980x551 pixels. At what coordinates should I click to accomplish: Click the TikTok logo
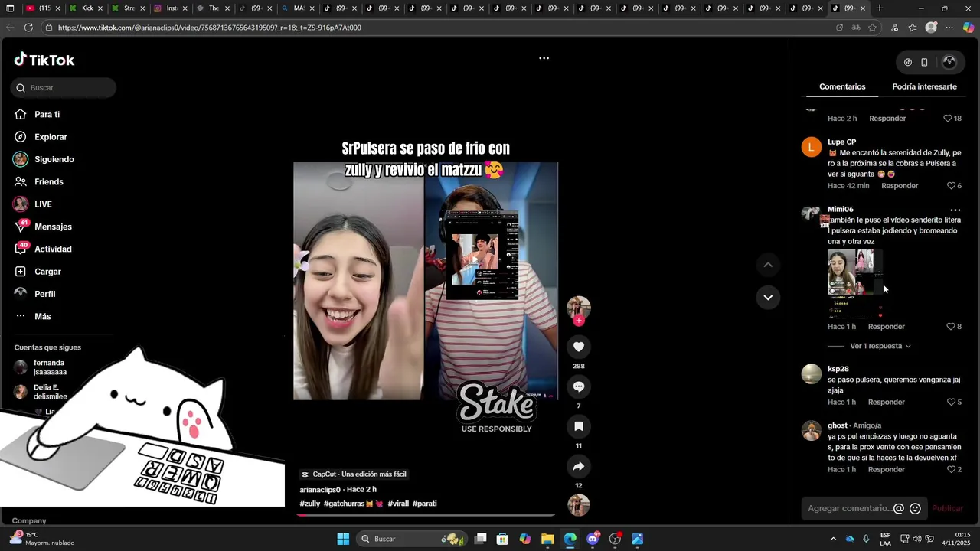(44, 60)
